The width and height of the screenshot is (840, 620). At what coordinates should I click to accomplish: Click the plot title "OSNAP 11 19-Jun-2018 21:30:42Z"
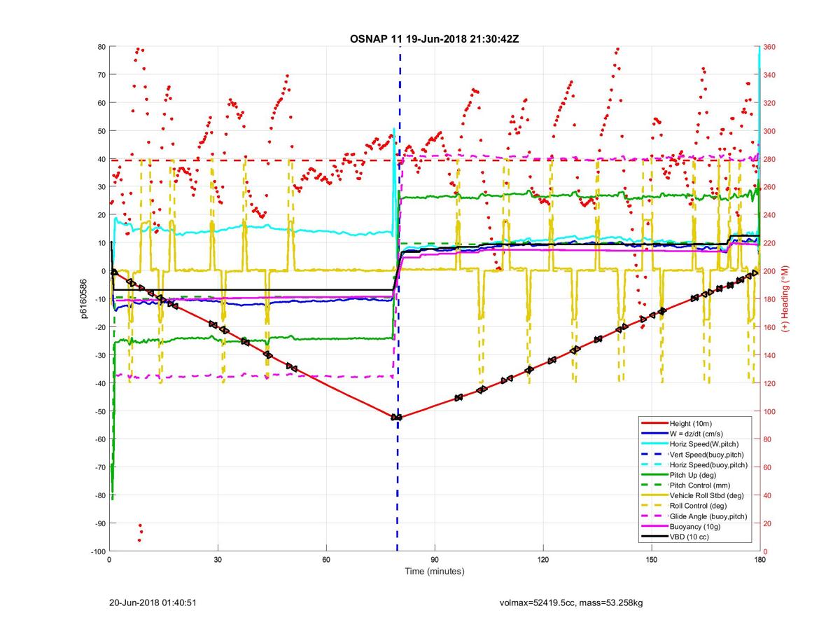434,39
